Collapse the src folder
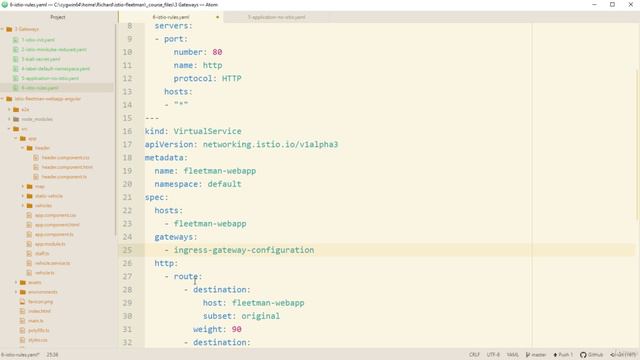Image resolution: width=640 pixels, height=360 pixels. 9,129
